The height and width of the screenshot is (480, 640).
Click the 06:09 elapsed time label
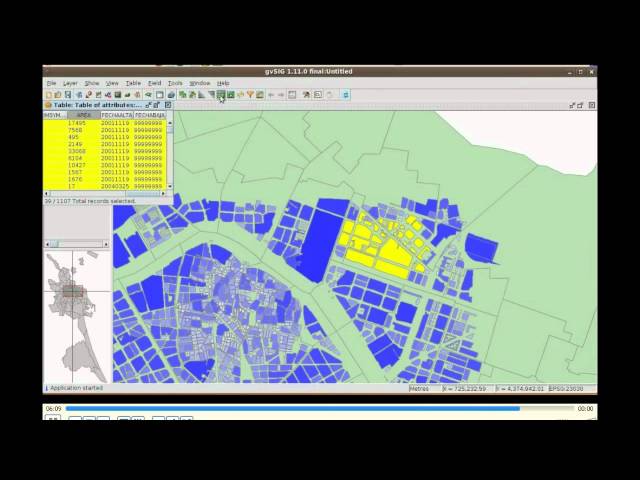(x=53, y=409)
